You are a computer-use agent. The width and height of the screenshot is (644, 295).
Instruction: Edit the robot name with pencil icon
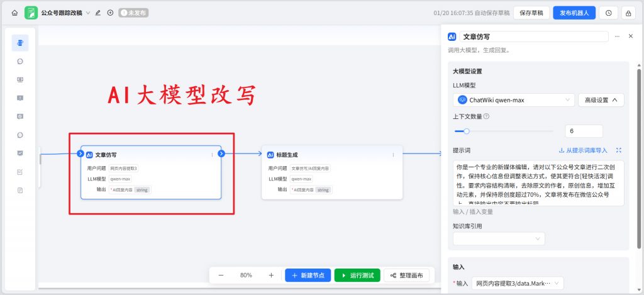coord(97,13)
